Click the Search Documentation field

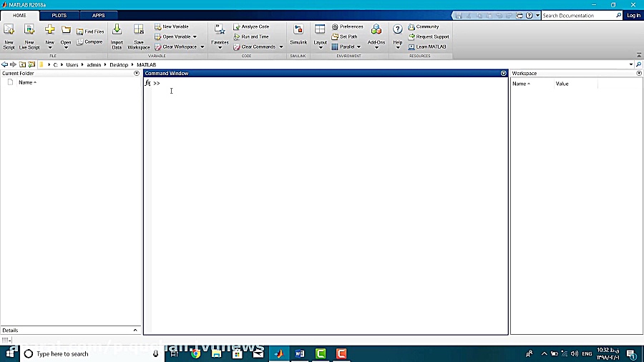(x=578, y=16)
